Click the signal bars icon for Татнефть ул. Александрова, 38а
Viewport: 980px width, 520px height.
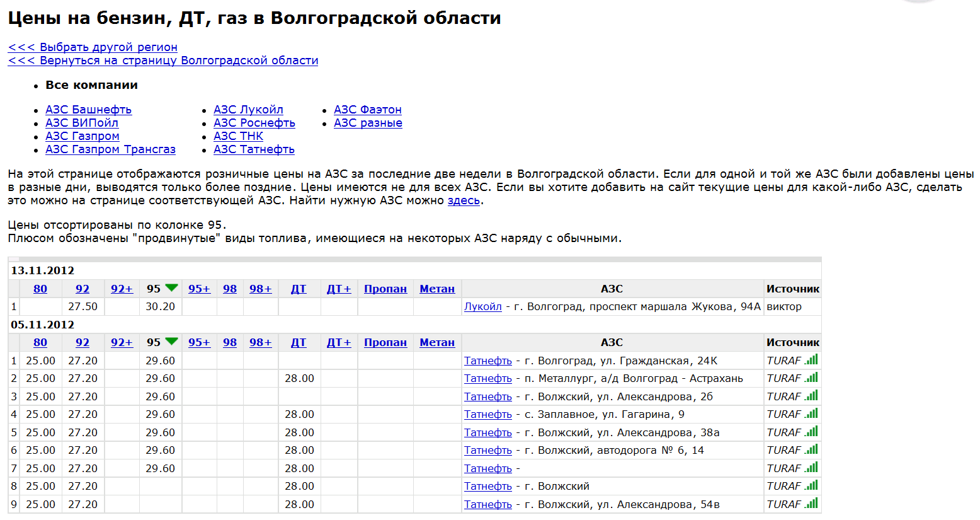(x=811, y=432)
